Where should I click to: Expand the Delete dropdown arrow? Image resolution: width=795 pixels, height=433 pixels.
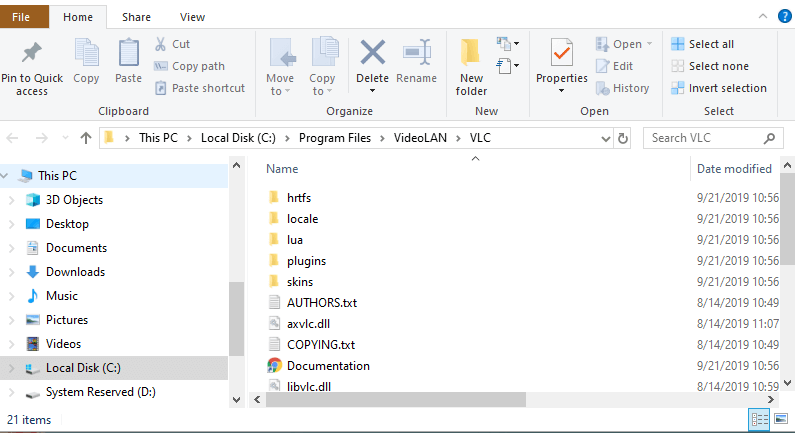point(373,91)
